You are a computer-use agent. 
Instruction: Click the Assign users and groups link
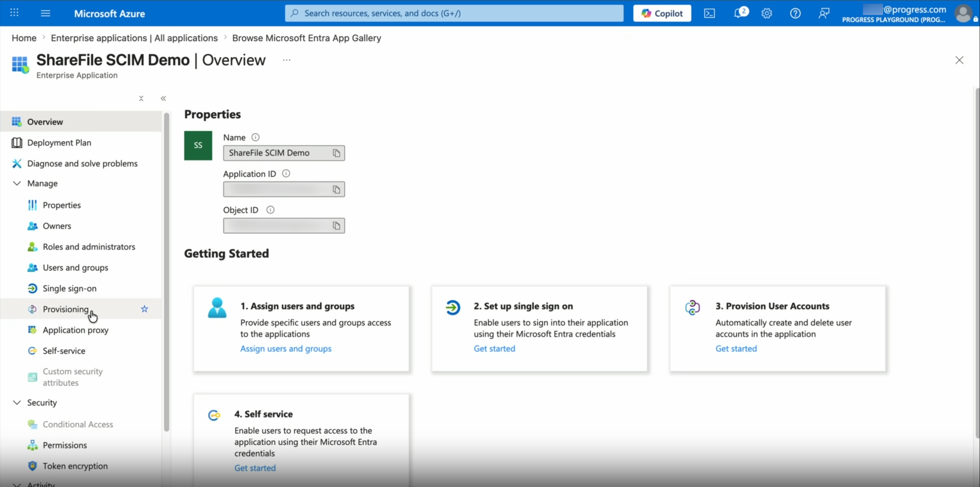286,349
